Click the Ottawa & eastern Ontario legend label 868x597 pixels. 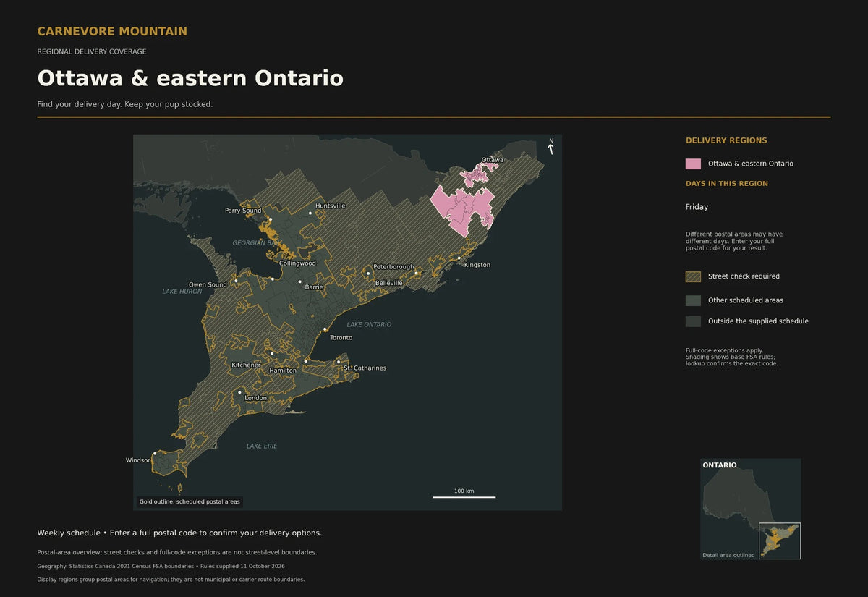coord(751,164)
